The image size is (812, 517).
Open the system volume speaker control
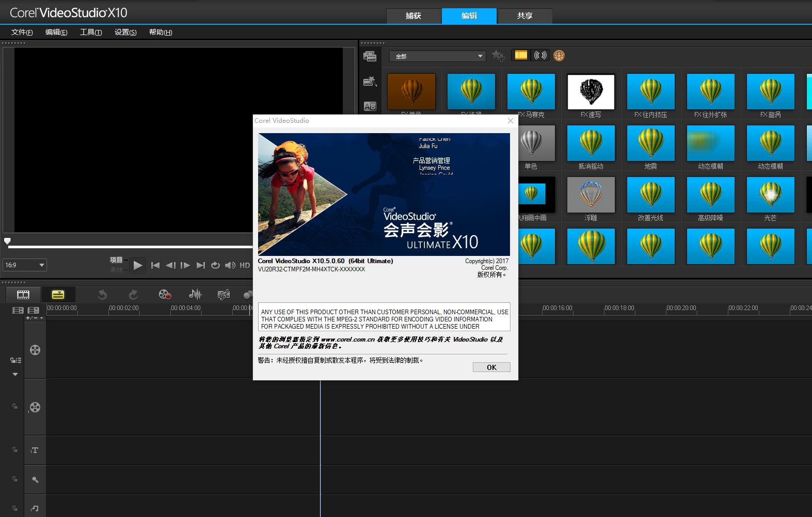pyautogui.click(x=230, y=265)
